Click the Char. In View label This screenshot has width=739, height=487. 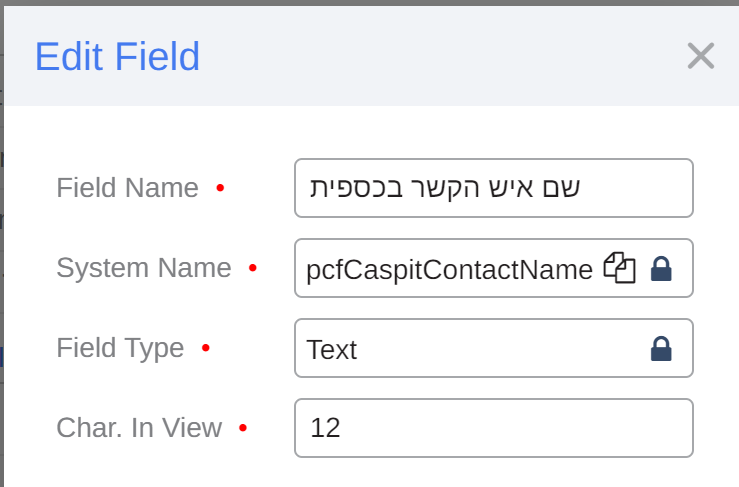coord(139,428)
